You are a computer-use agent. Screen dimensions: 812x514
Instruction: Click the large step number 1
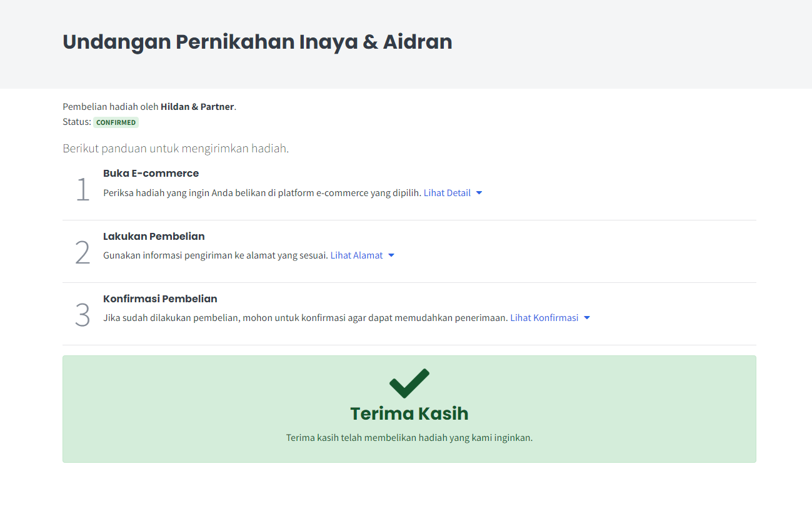pos(83,189)
